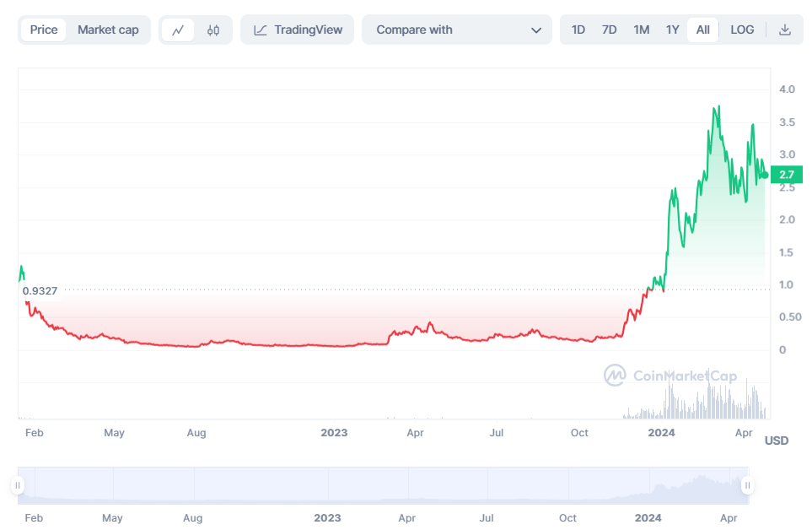The height and width of the screenshot is (530, 812).
Task: Open the TradingView chart button
Action: (297, 30)
